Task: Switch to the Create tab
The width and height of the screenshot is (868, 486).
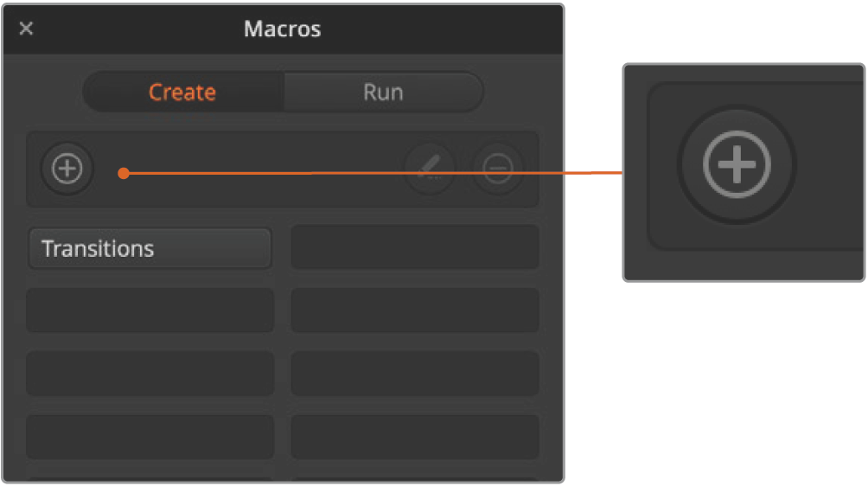Action: (182, 92)
